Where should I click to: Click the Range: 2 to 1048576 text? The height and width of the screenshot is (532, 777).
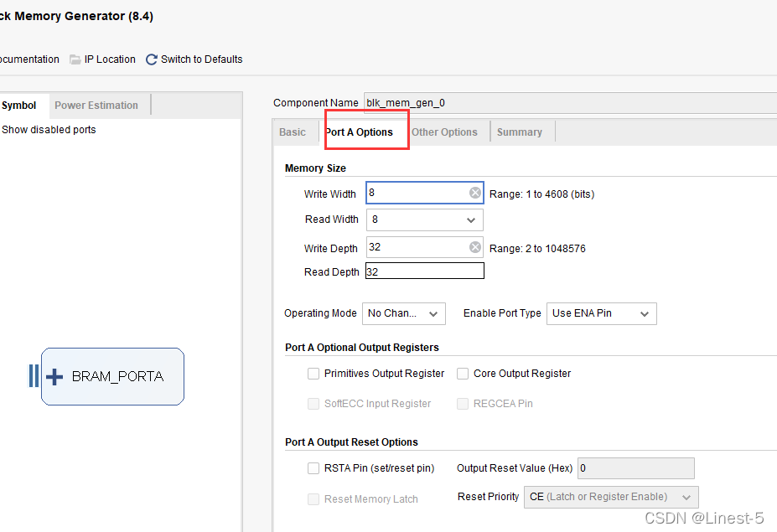click(x=537, y=249)
